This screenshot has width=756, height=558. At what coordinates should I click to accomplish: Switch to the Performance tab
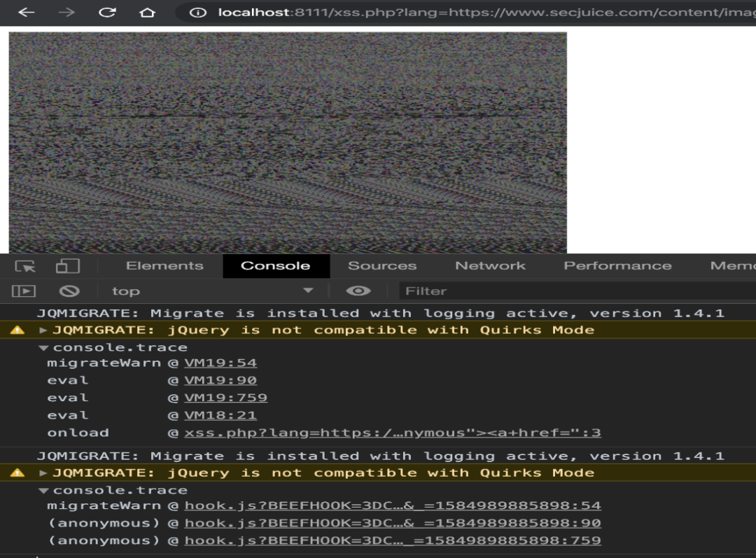(x=617, y=266)
